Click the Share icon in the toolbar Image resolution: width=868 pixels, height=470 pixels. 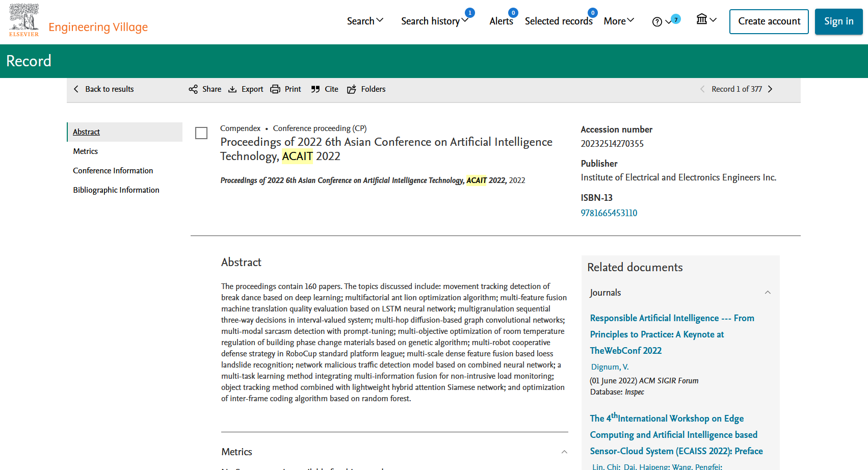point(193,89)
